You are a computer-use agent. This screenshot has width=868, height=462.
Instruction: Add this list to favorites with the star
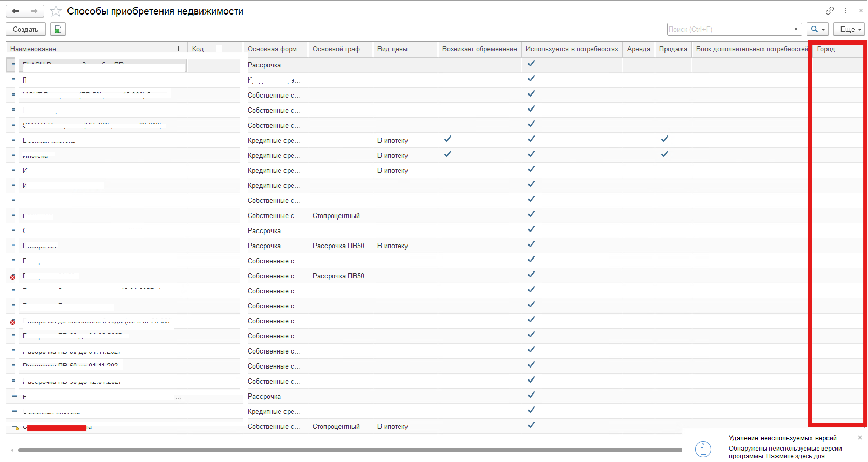click(56, 11)
